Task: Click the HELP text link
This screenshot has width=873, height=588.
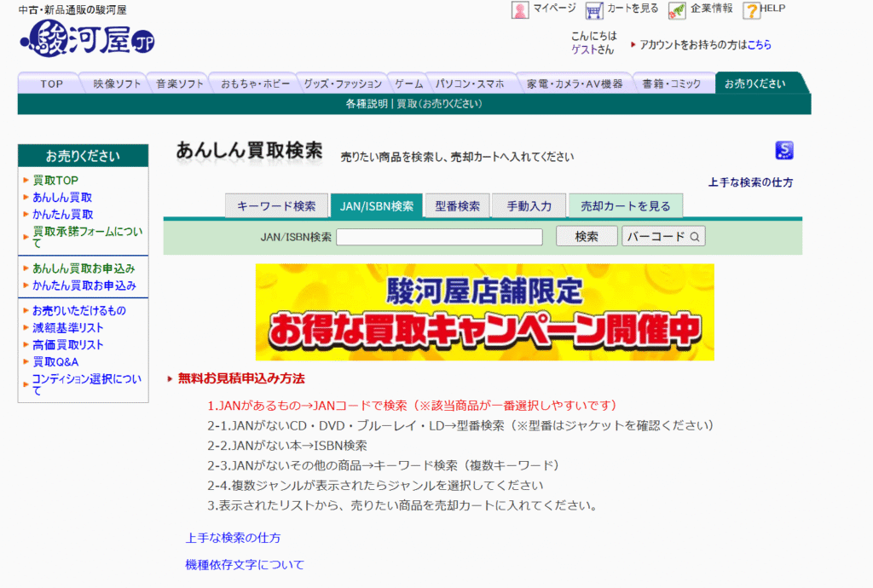Action: click(772, 9)
